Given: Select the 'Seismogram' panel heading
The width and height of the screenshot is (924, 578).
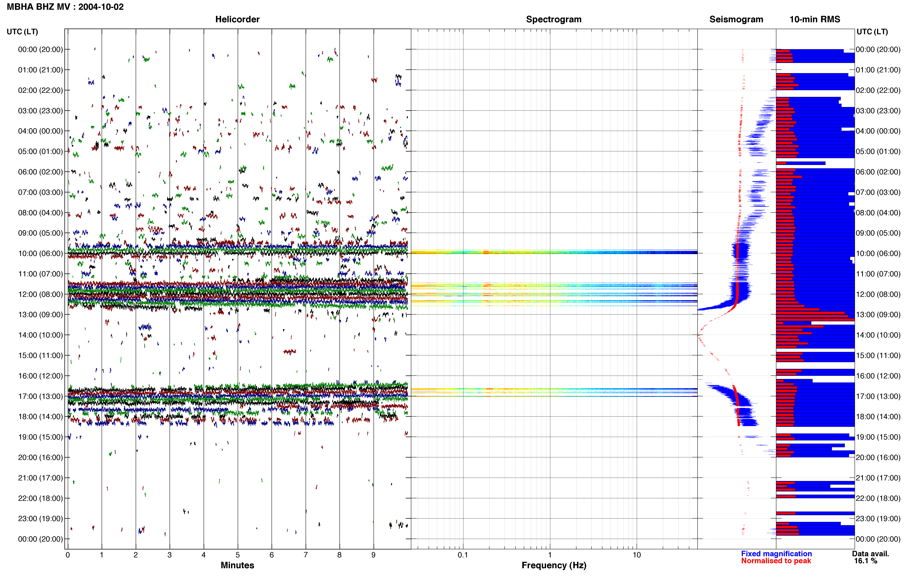Looking at the screenshot, I should [x=736, y=19].
